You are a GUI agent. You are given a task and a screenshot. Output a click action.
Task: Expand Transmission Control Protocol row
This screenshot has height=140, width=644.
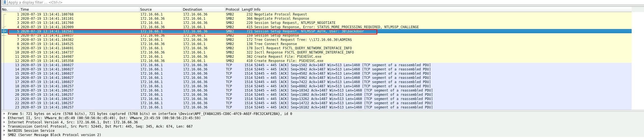[x=4, y=126]
